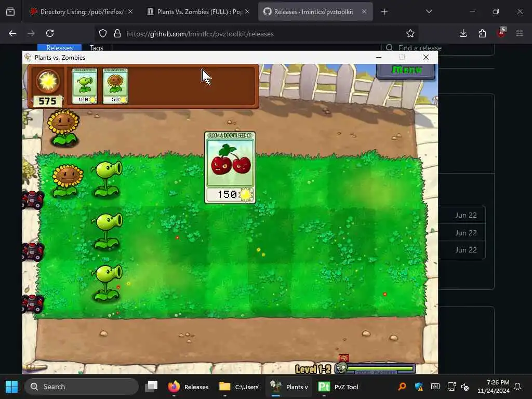
Task: Click the network display tray icon
Action: 451,387
